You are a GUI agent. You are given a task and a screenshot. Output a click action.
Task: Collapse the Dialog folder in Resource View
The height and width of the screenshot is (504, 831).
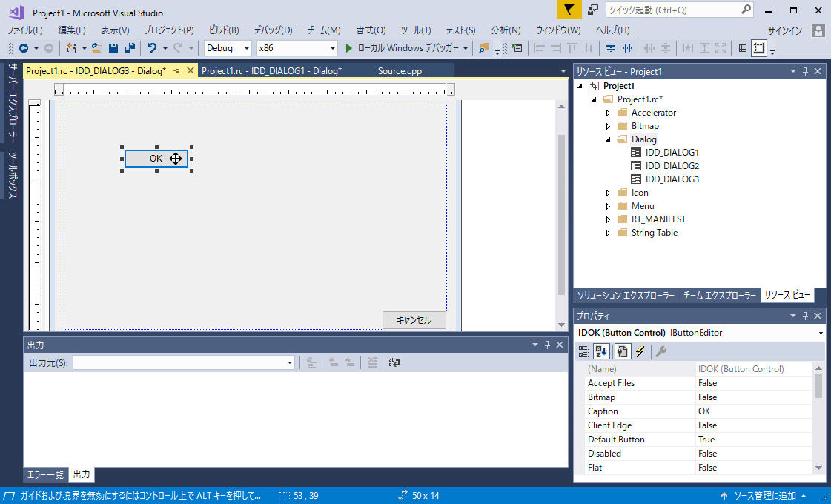coord(608,139)
